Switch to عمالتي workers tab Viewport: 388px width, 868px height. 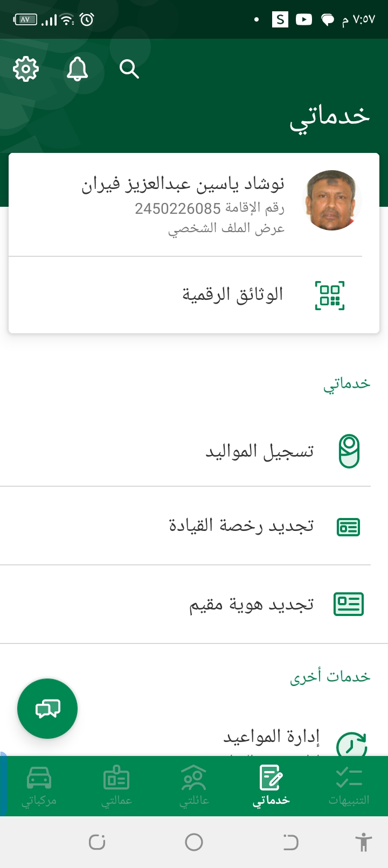pyautogui.click(x=116, y=786)
